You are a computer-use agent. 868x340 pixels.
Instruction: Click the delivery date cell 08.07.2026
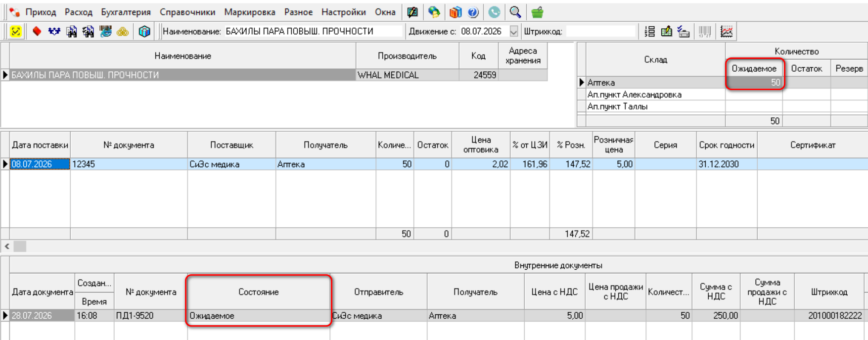pos(40,164)
